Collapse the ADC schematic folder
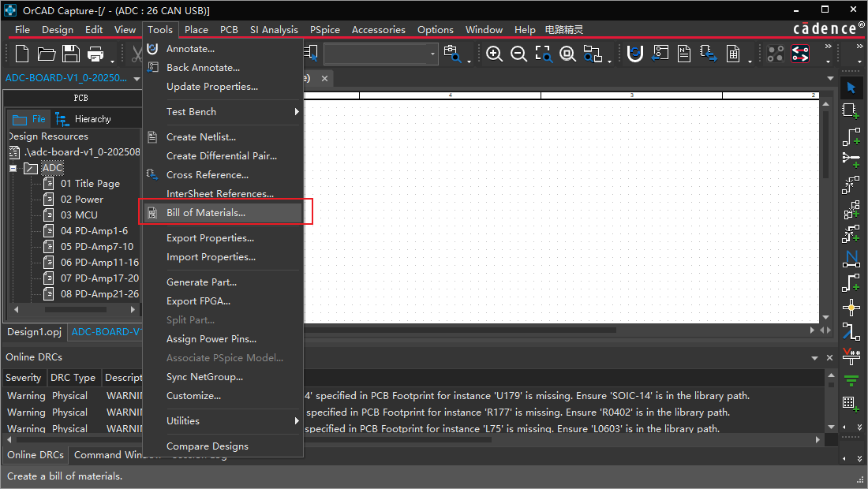868x489 pixels. (13, 168)
